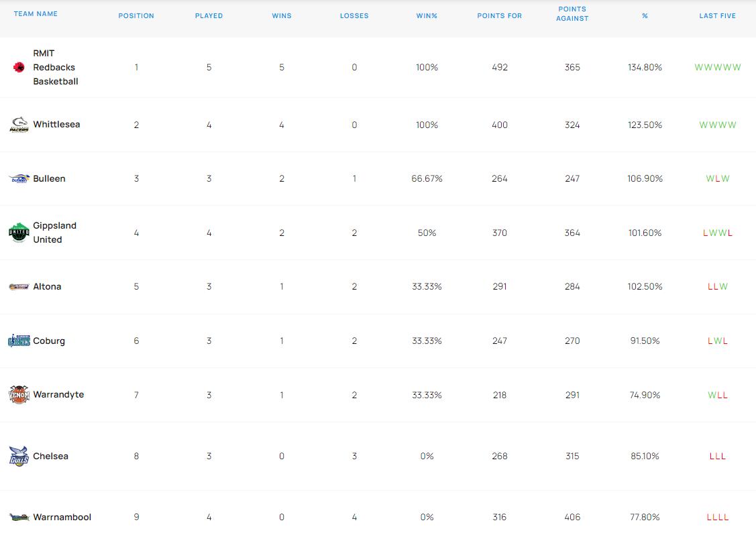
Task: Select the Played column header
Action: 209,16
